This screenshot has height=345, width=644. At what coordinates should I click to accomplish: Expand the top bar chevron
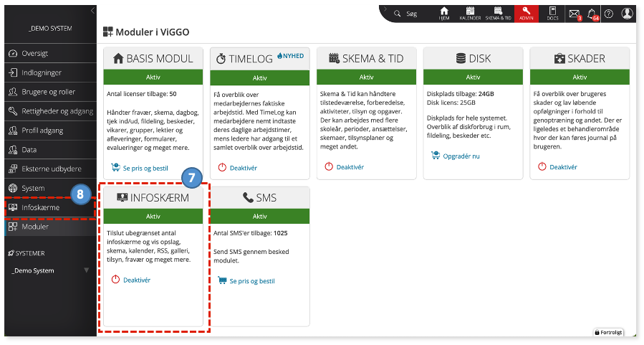pyautogui.click(x=385, y=9)
